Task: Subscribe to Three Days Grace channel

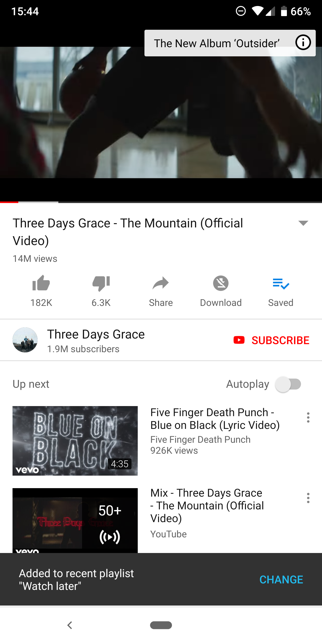Action: [x=271, y=340]
